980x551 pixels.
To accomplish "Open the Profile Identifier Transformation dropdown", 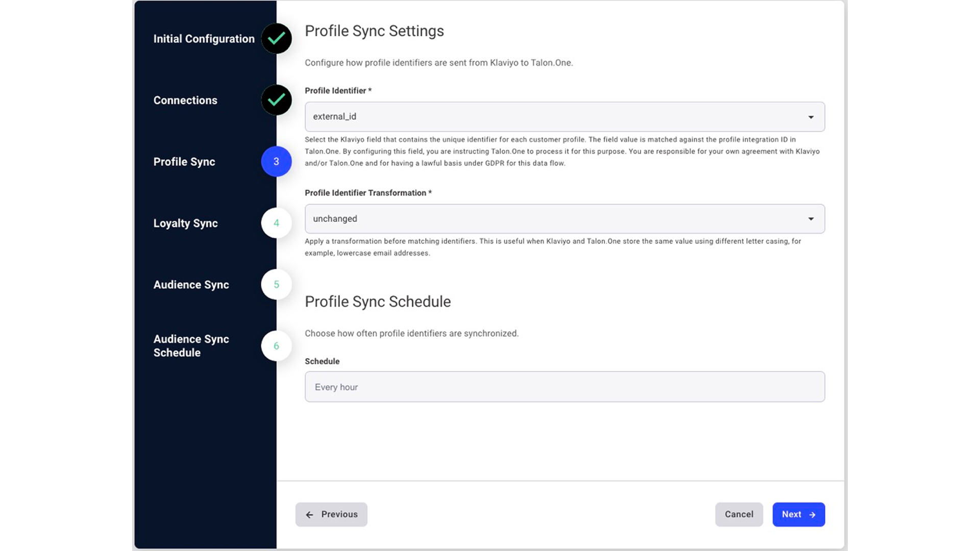I will (565, 219).
